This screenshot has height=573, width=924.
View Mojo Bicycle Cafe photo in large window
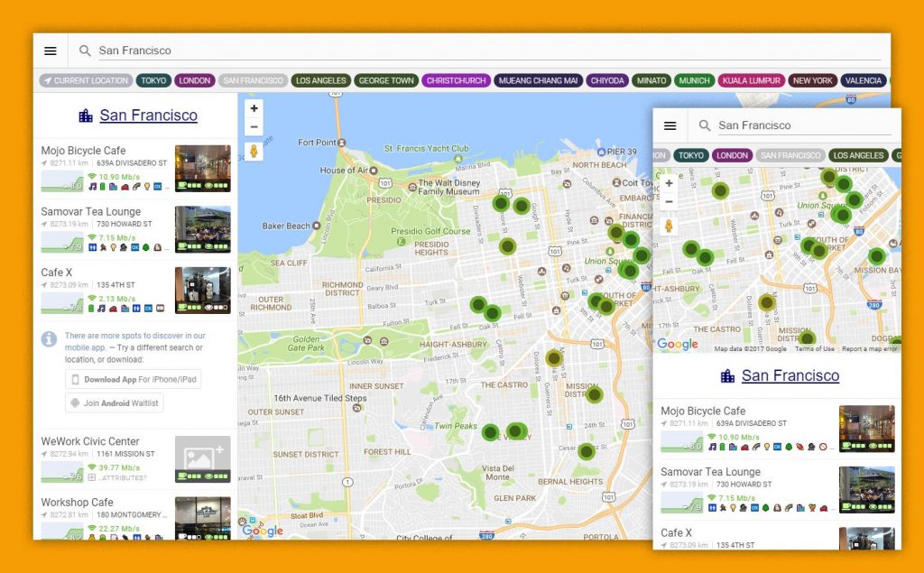click(x=203, y=169)
